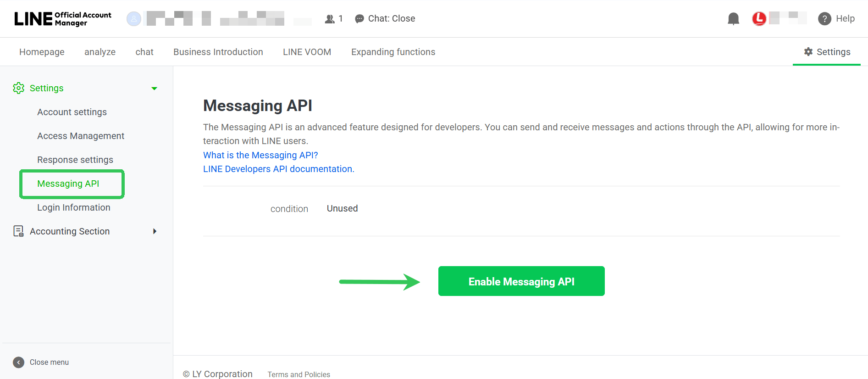Open 'What is the Messaging API?' link
The height and width of the screenshot is (379, 868).
[x=260, y=155]
